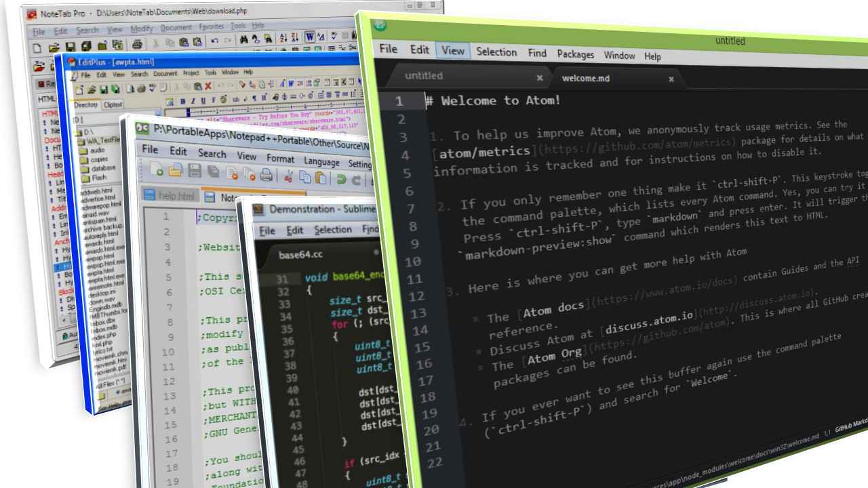This screenshot has width=868, height=488.
Task: Switch to help.html tab in Notepad++
Action: (170, 195)
